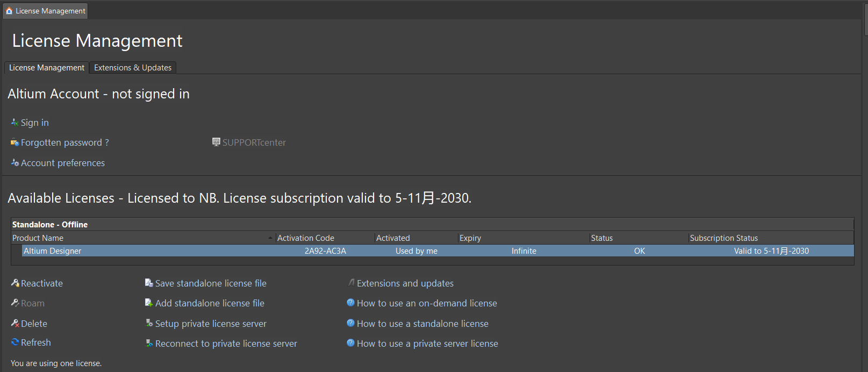
Task: Switch to Extensions & Updates tab
Action: pyautogui.click(x=133, y=68)
